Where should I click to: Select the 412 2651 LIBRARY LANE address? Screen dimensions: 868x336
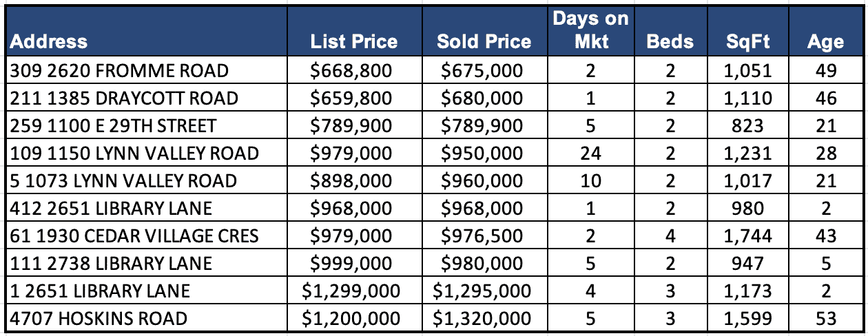[111, 209]
